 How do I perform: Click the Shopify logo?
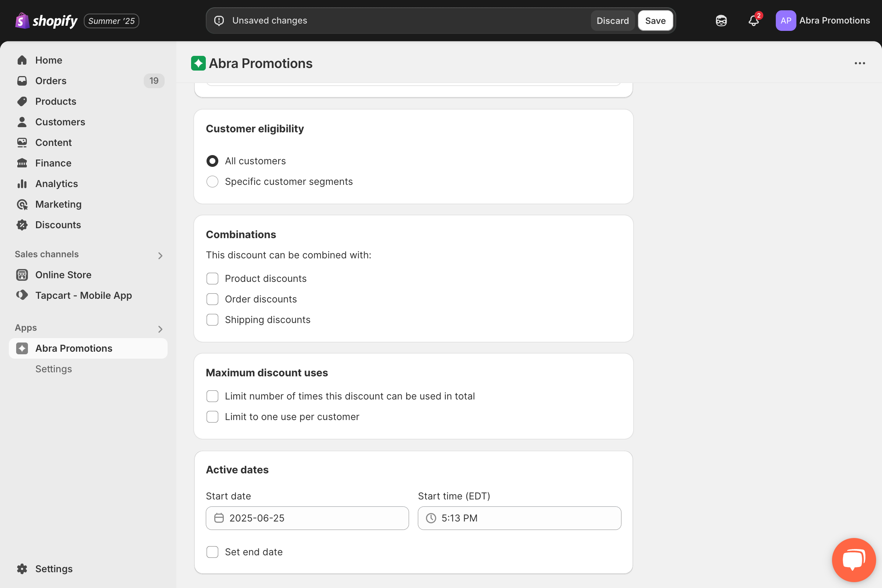46,21
